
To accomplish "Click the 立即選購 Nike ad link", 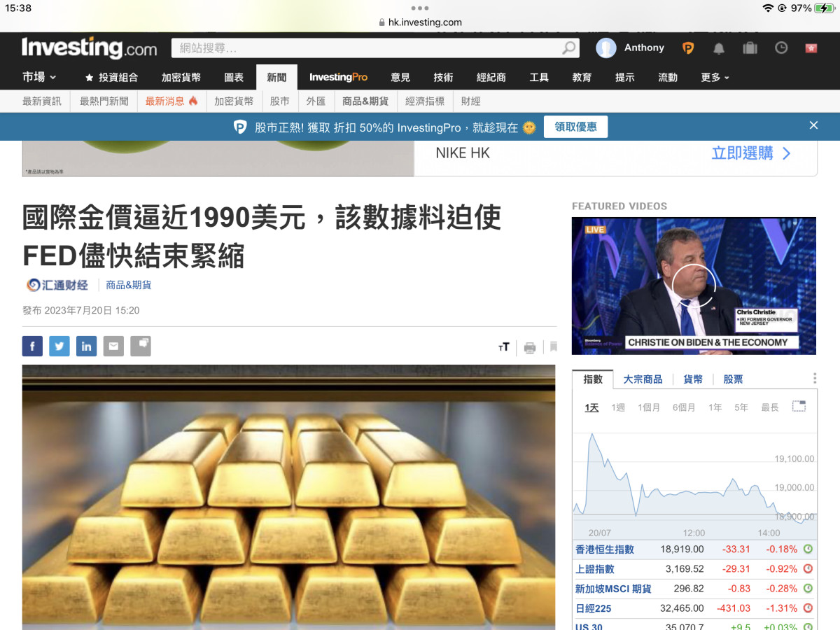I will (x=751, y=153).
